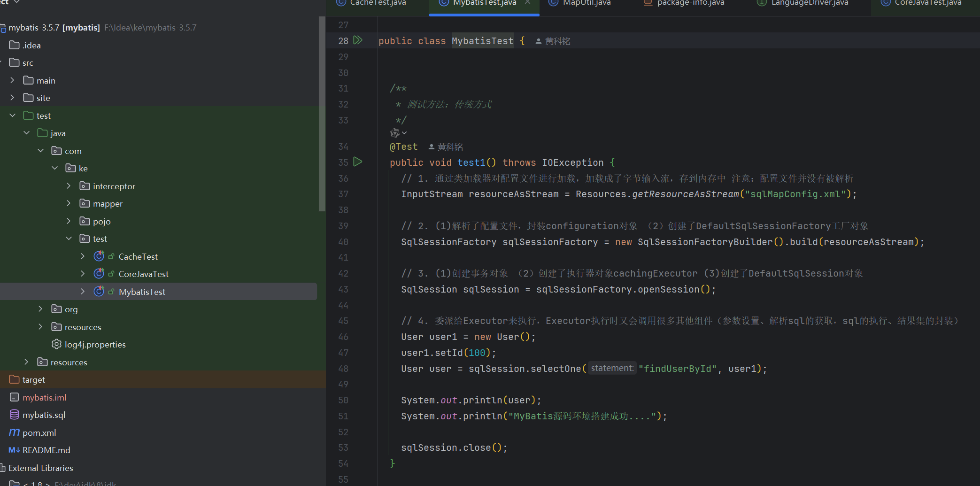Click the mapper package icon

point(85,203)
